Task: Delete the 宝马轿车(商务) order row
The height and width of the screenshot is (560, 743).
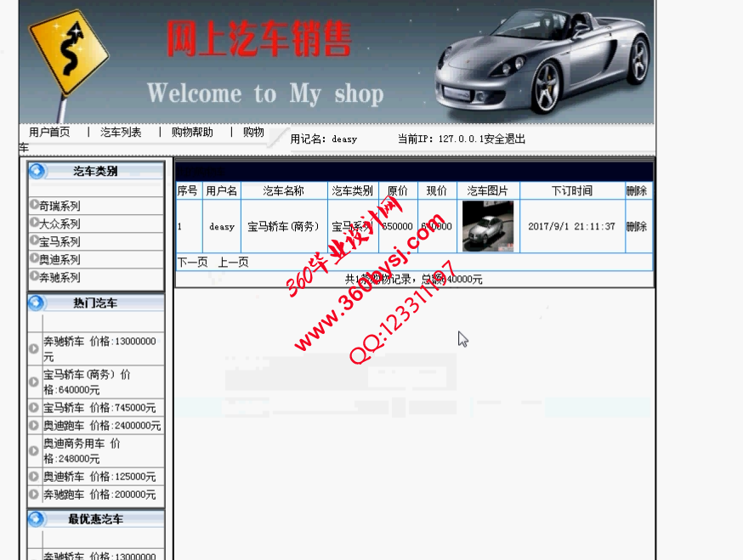Action: coord(637,226)
